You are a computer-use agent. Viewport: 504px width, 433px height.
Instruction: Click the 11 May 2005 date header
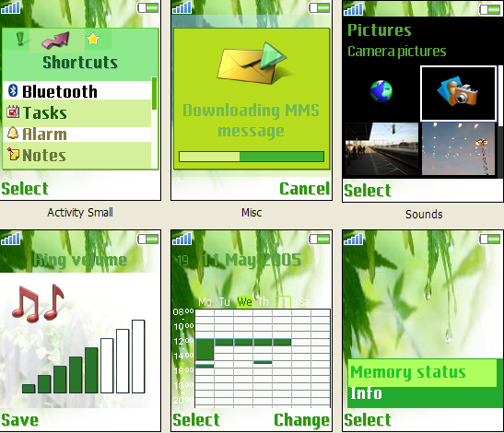(252, 260)
